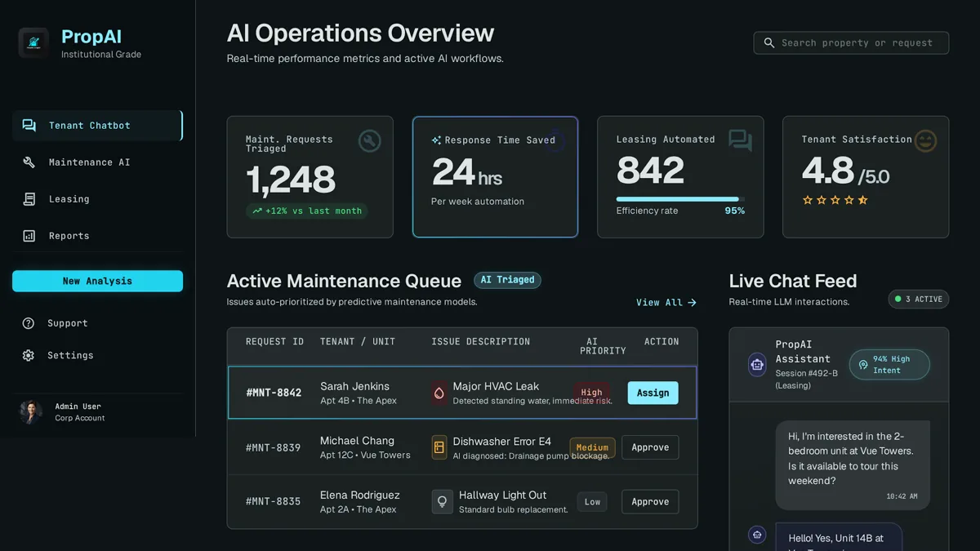Go to the Leasing page
Image resolution: width=980 pixels, height=551 pixels.
(x=97, y=199)
